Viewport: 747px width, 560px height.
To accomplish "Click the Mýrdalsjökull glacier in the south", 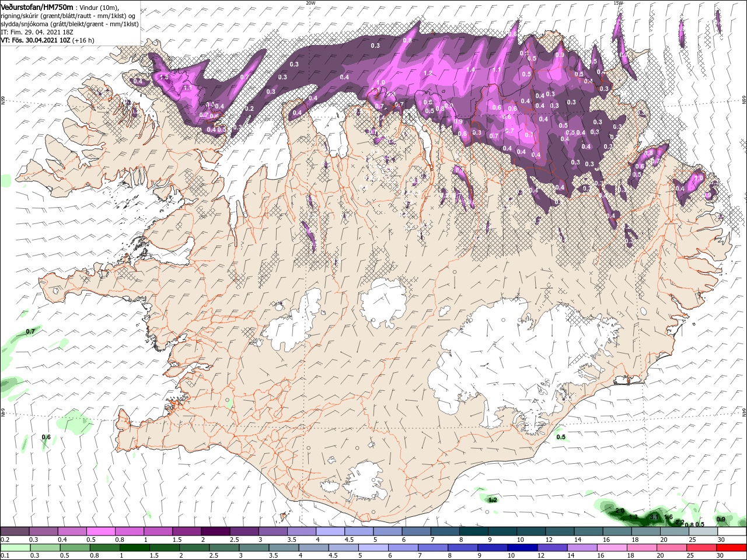I will [x=366, y=480].
